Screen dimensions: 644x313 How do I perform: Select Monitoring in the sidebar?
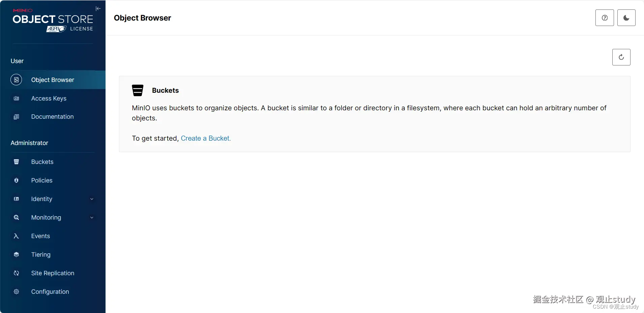coord(46,218)
